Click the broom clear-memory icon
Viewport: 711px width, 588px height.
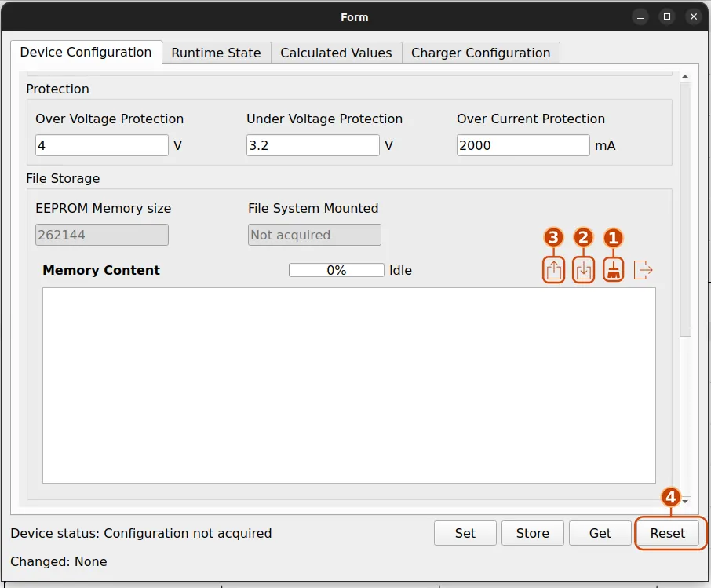coord(614,270)
